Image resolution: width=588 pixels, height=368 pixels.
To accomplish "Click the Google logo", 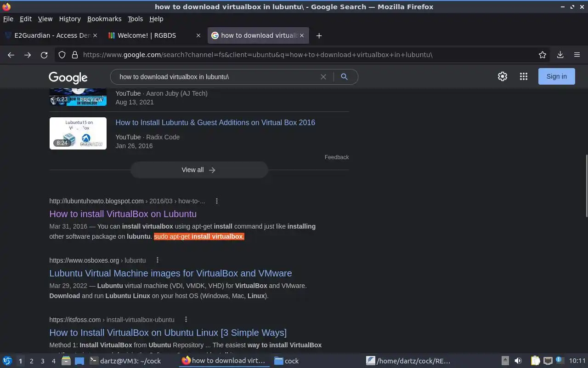I will pos(68,77).
